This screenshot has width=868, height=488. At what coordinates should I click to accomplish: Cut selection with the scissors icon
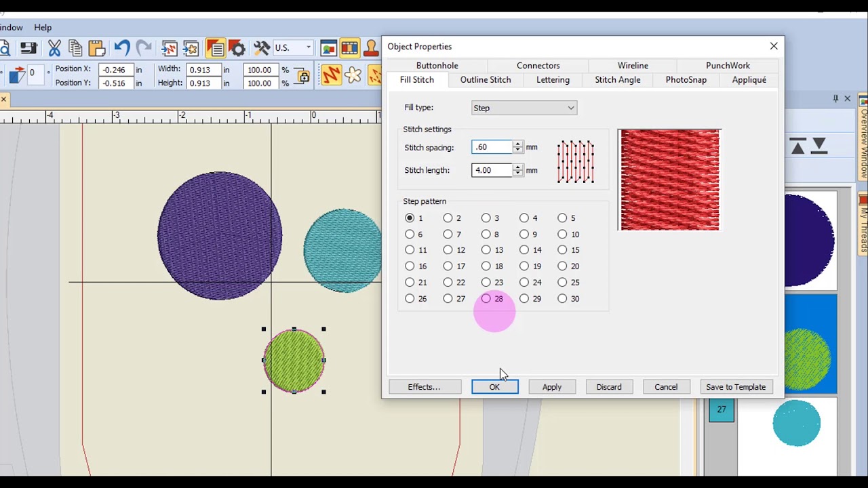pyautogui.click(x=54, y=48)
